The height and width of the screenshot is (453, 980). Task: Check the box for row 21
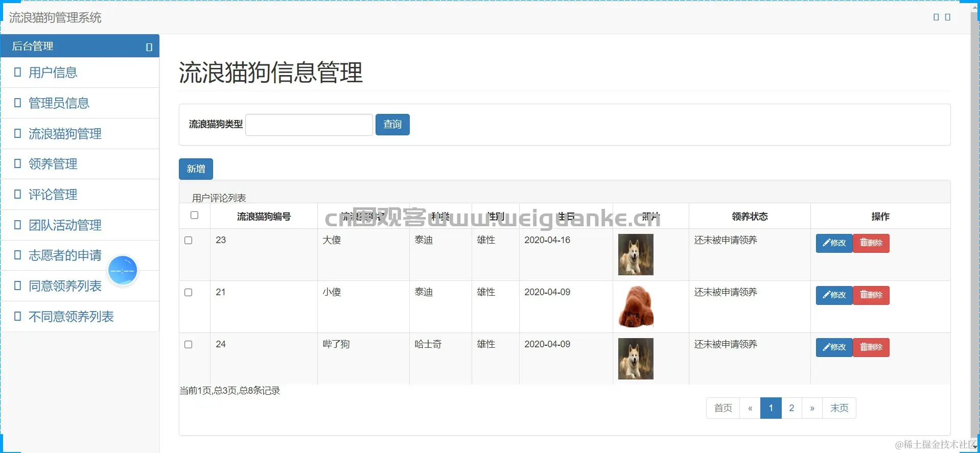coord(188,292)
